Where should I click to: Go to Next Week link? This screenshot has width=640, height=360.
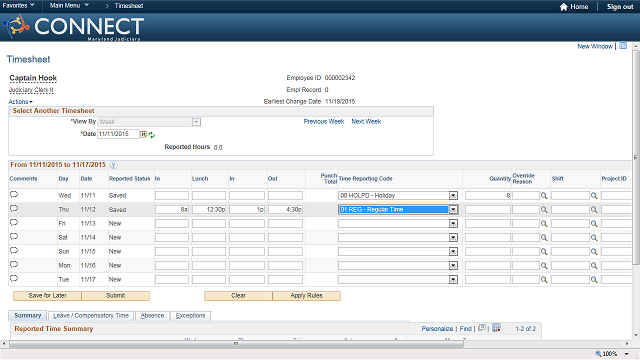click(x=366, y=122)
